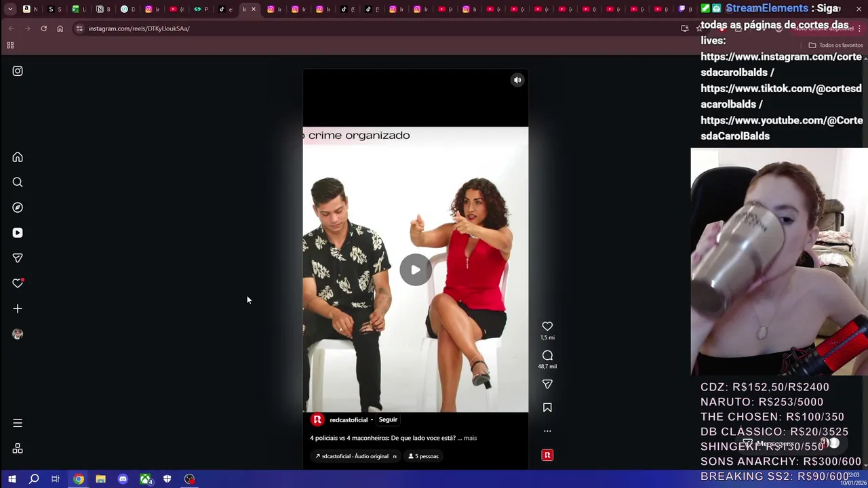
Task: Open profile avatar in sidebar
Action: [x=18, y=334]
